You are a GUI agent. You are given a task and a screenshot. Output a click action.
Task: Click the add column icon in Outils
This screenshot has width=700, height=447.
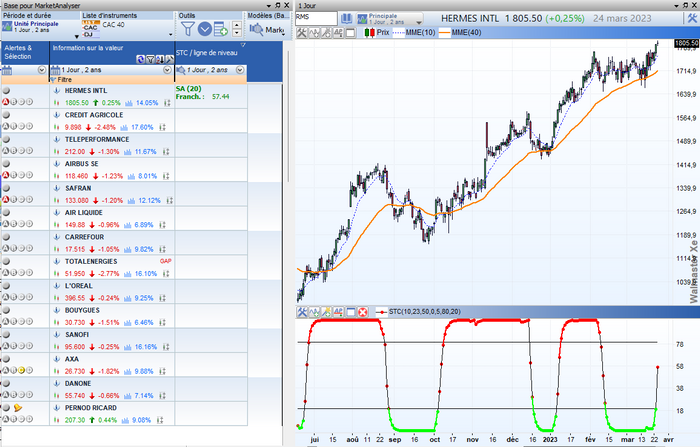pos(223,28)
